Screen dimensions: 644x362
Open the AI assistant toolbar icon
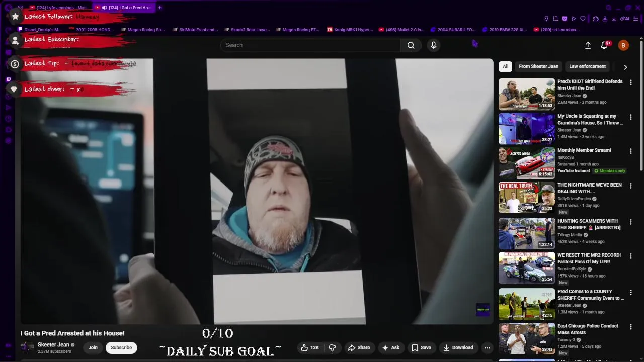pyautogui.click(x=625, y=19)
